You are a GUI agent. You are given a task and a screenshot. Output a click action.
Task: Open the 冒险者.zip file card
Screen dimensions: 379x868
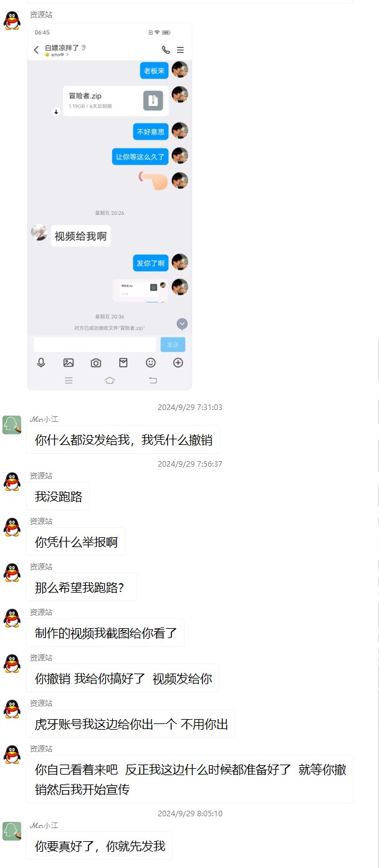[116, 100]
